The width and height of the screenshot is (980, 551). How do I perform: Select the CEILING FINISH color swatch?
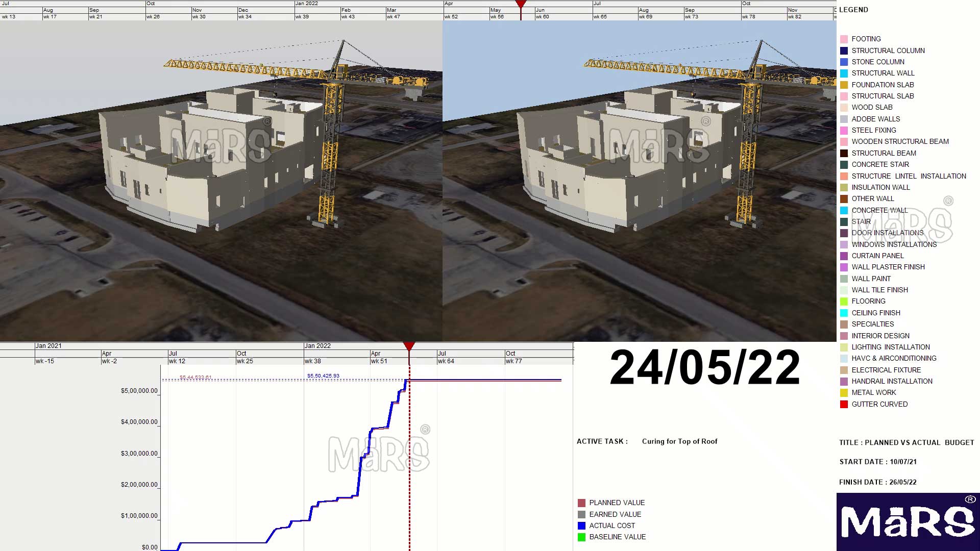pyautogui.click(x=843, y=313)
